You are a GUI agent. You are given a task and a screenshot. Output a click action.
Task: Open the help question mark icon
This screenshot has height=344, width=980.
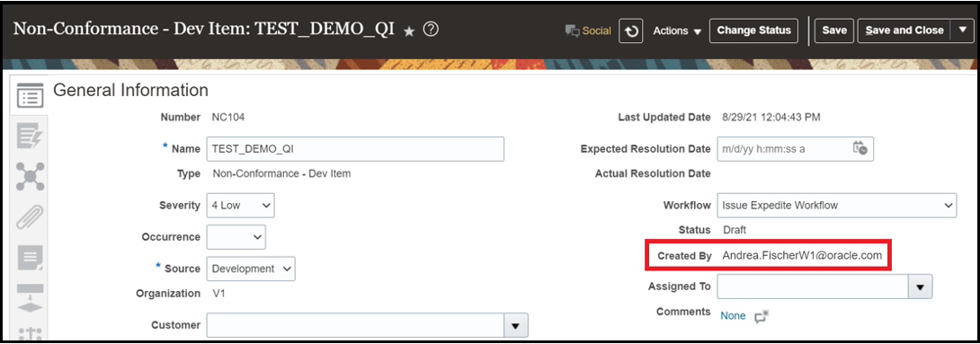click(430, 30)
